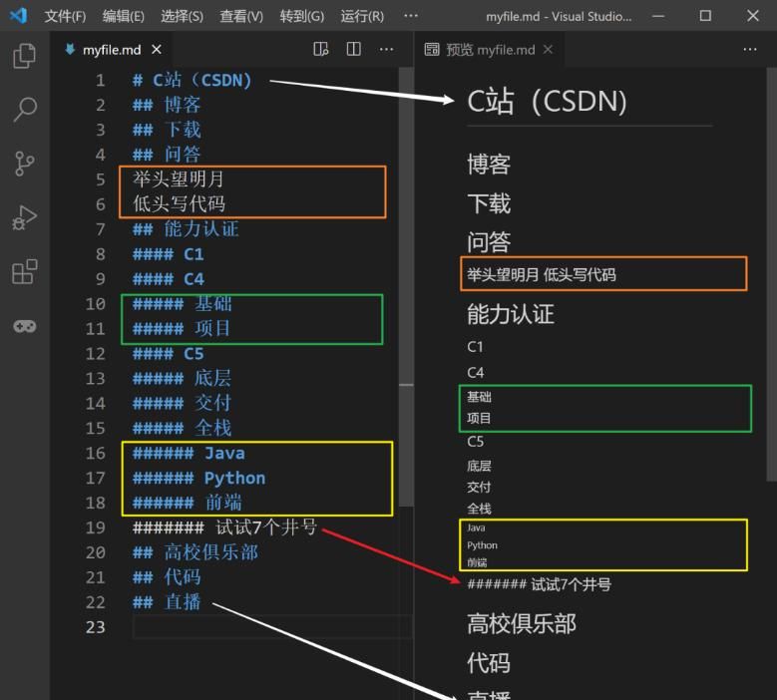The image size is (777, 700).
Task: Split the editor right
Action: click(x=353, y=49)
